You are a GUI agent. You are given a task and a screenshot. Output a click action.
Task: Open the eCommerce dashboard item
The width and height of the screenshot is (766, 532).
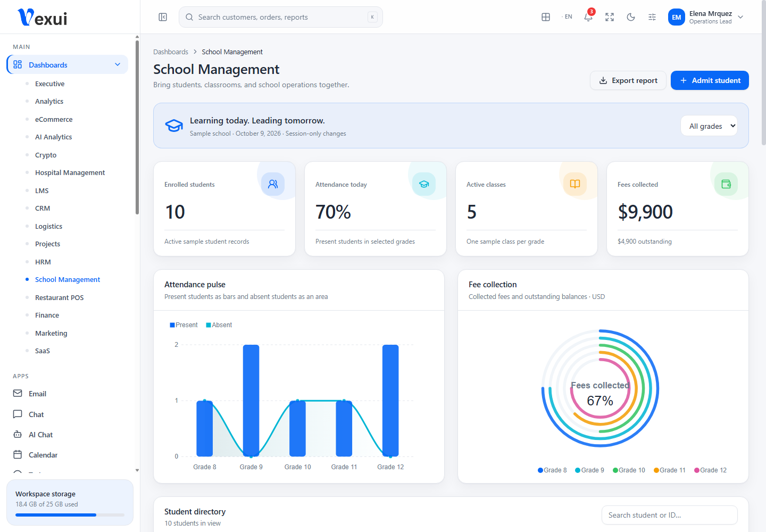point(54,120)
